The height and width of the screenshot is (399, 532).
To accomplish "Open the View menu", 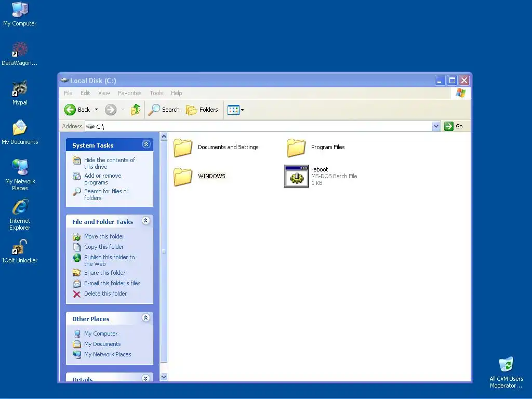I will (x=104, y=93).
